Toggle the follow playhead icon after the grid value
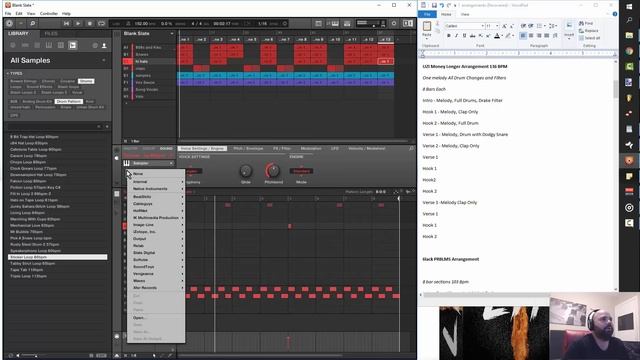The width and height of the screenshot is (640, 360). tap(285, 24)
